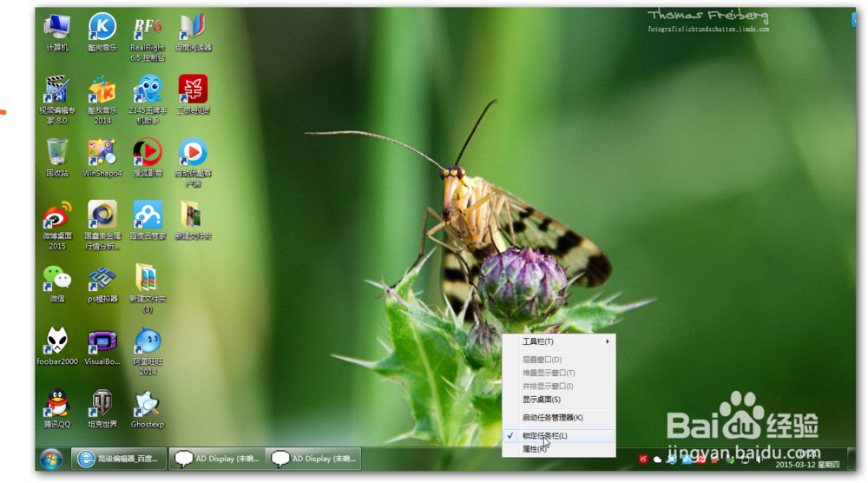This screenshot has height=483, width=868.
Task: Switch to second AD Display taskbar button
Action: pos(313,459)
